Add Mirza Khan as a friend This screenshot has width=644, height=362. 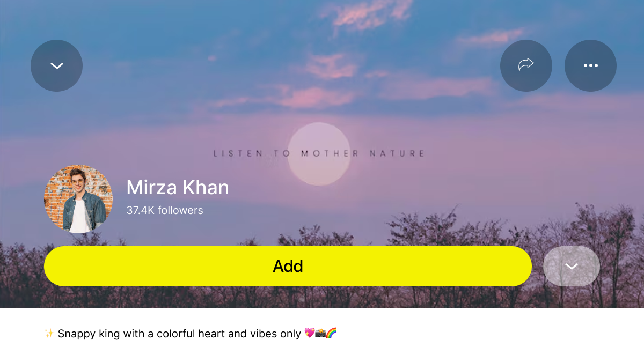[x=288, y=266]
